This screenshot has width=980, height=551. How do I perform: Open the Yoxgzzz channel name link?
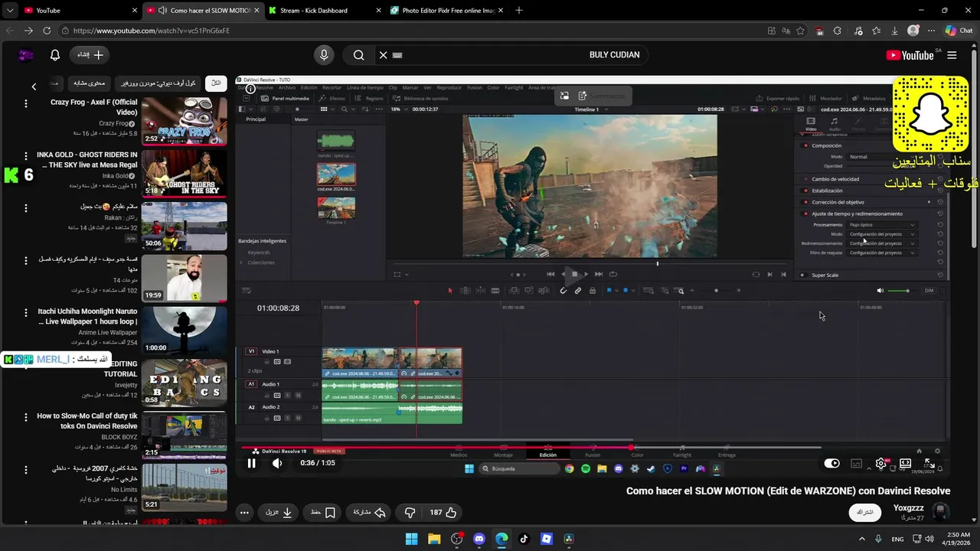click(x=908, y=508)
